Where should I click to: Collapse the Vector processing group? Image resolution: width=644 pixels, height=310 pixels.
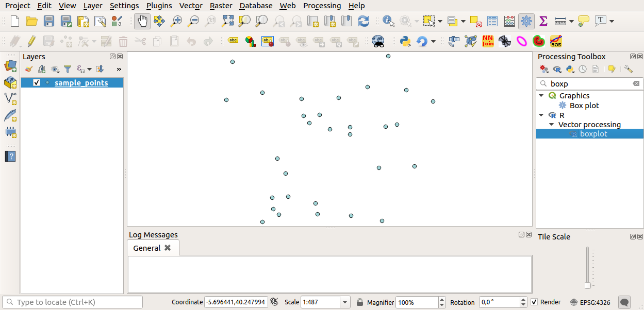tap(551, 125)
